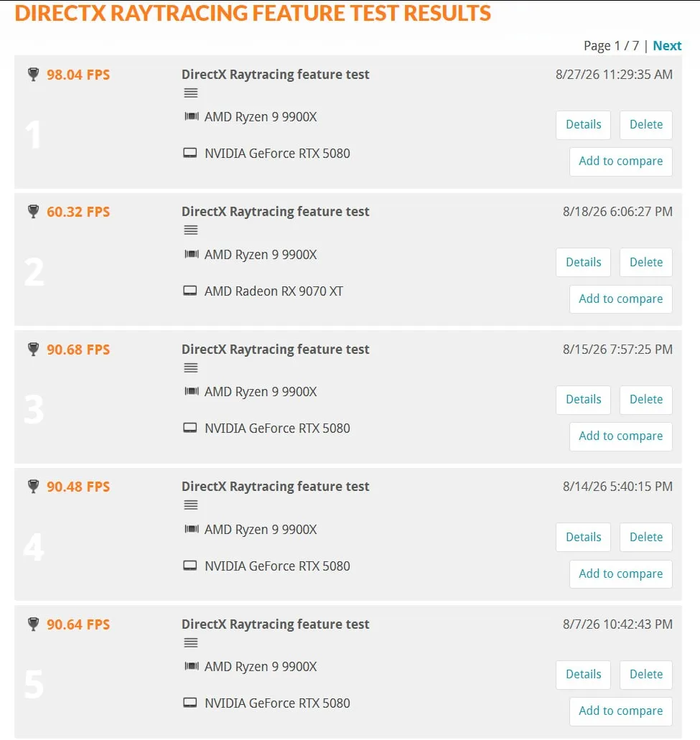Add the first RTX 5080 result to compare

tap(621, 161)
